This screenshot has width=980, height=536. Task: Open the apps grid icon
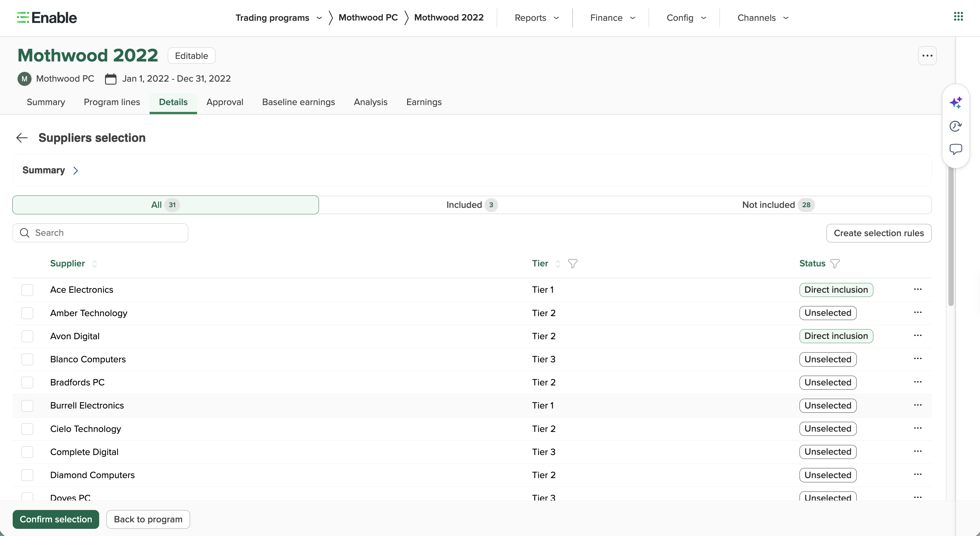point(958,16)
